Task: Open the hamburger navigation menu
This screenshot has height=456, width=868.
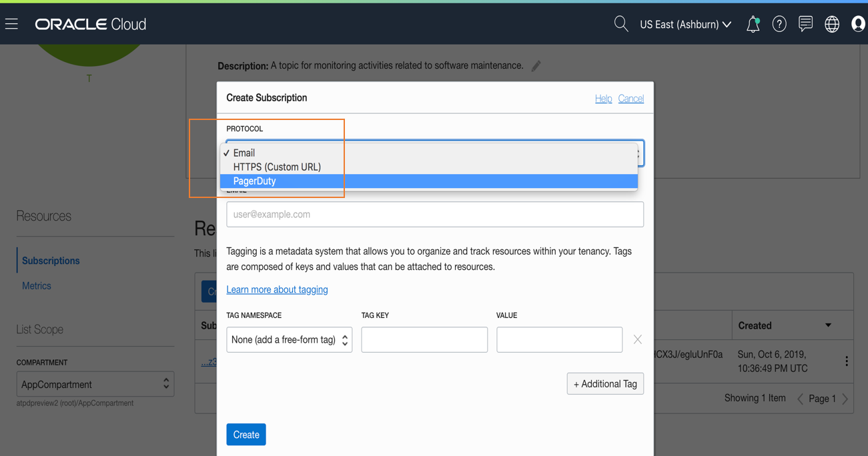Action: [12, 24]
